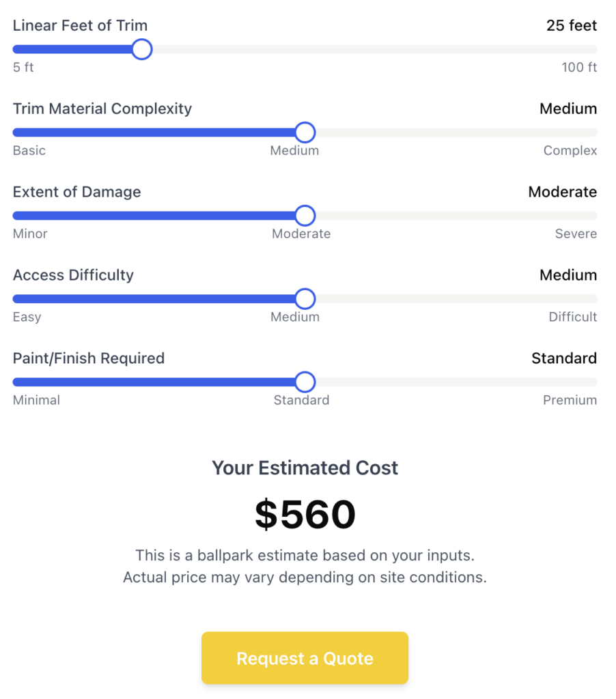The width and height of the screenshot is (616, 699).
Task: Select the "Premium" paint finish label
Action: [x=570, y=401]
